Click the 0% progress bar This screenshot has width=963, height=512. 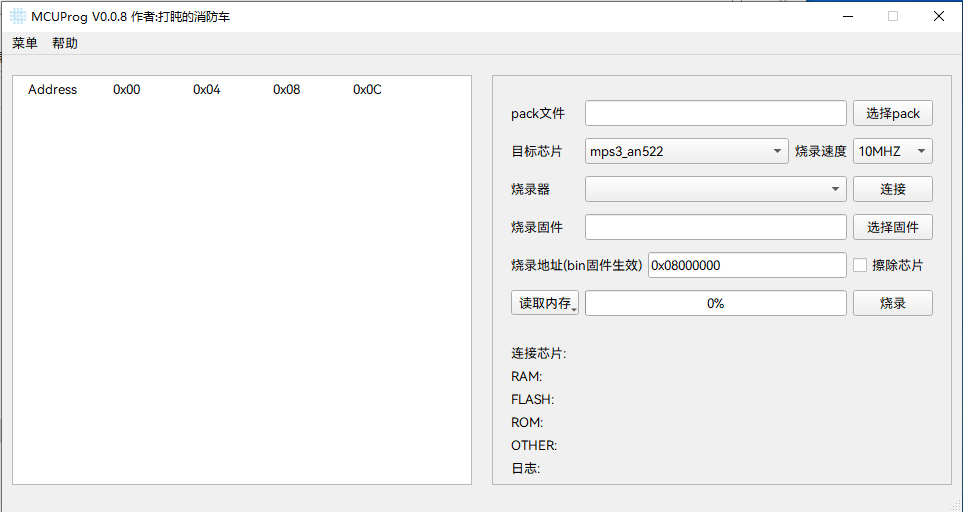[715, 303]
